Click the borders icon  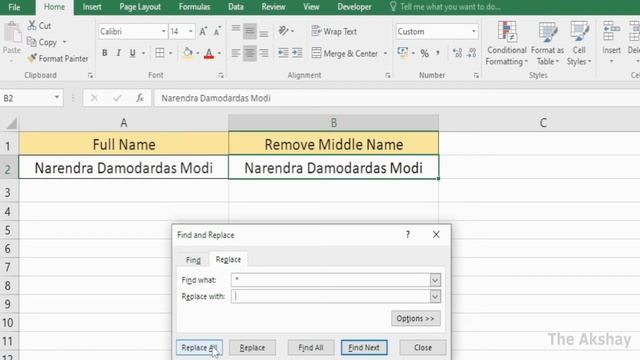[160, 53]
